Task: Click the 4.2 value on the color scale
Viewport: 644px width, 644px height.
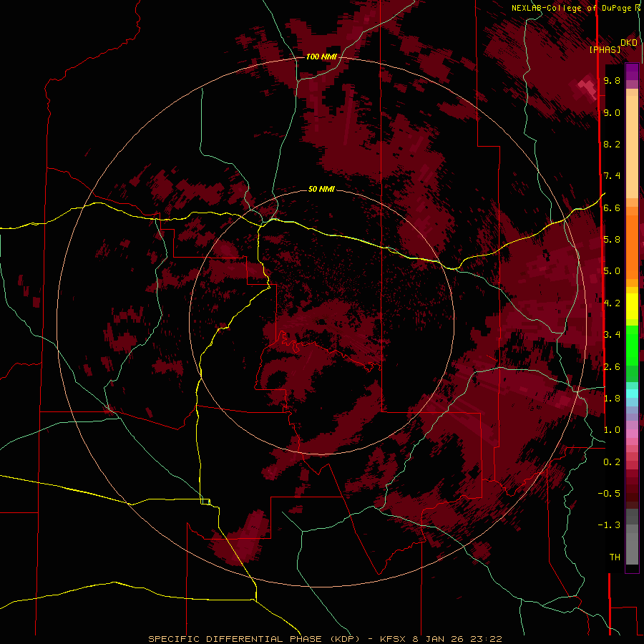Action: tap(612, 303)
